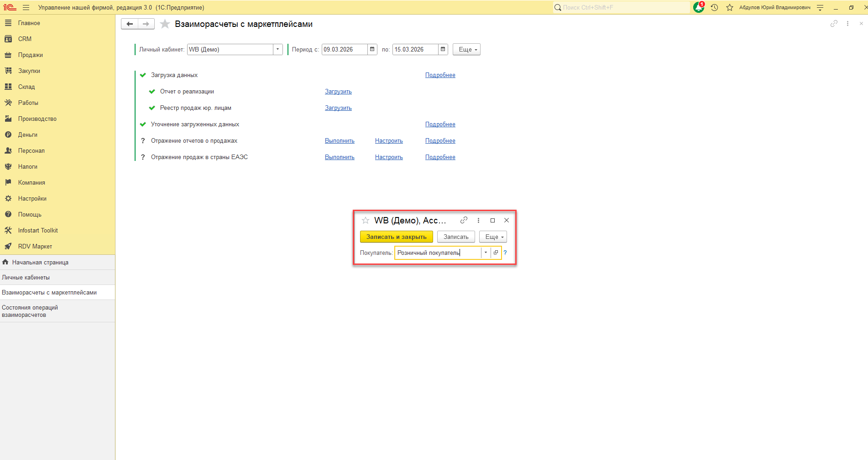This screenshot has width=868, height=460.
Task: Navigate forward with right arrow
Action: coord(146,24)
